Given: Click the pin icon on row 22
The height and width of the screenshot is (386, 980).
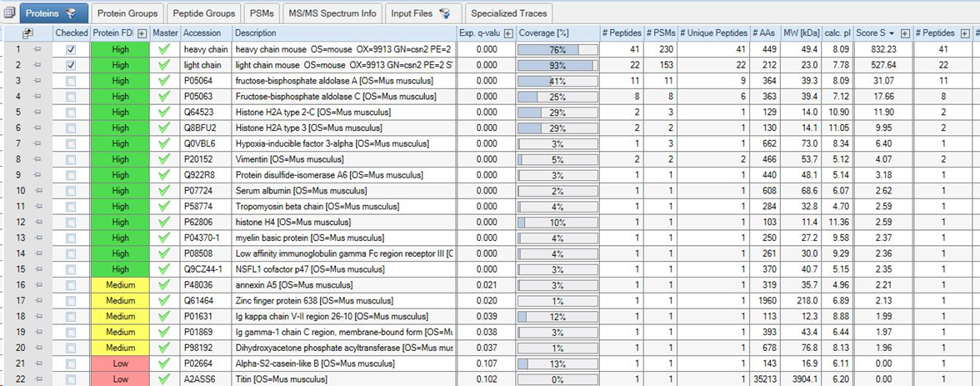Looking at the screenshot, I should click(37, 379).
